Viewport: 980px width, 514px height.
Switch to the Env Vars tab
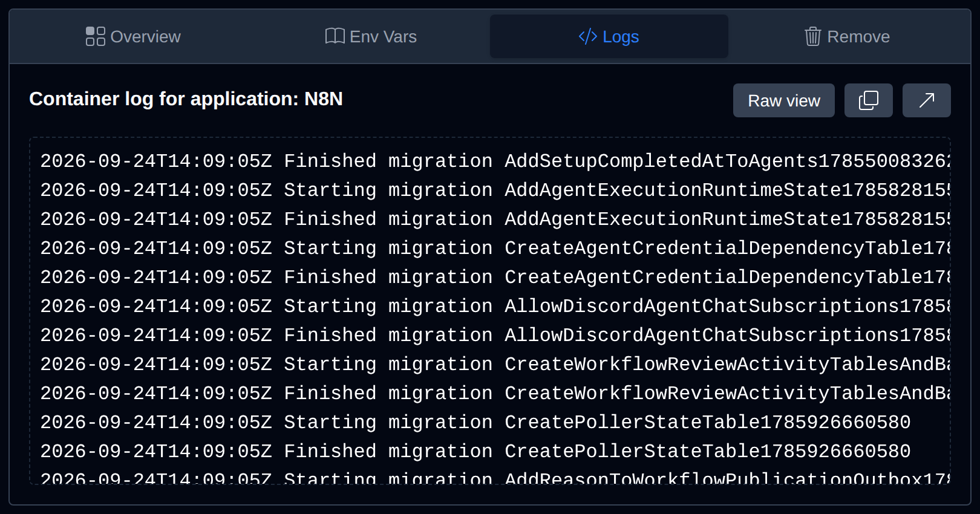click(x=371, y=36)
